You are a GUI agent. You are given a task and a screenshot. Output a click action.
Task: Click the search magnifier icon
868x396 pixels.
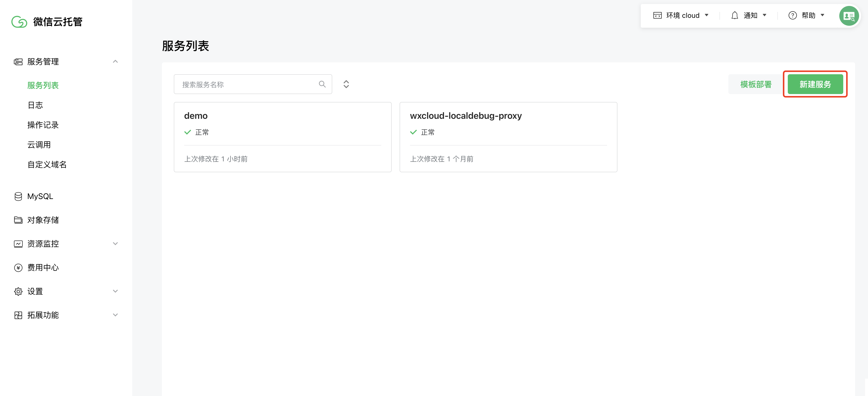point(322,84)
